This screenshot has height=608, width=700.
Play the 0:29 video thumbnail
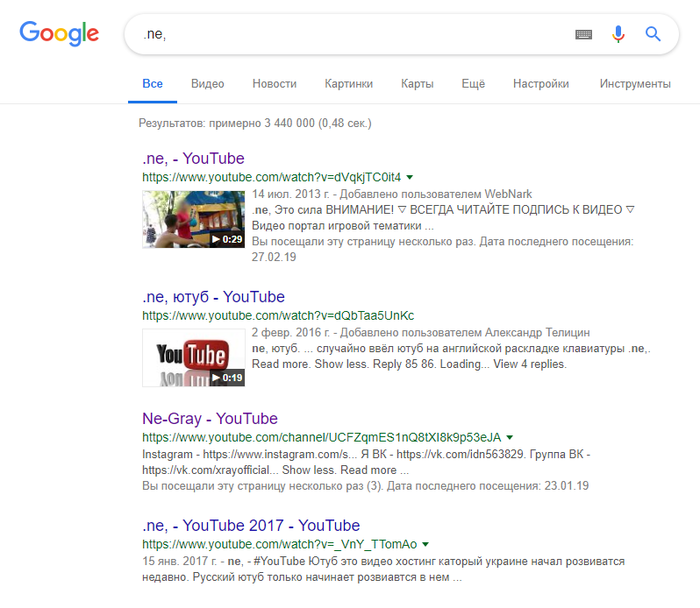pyautogui.click(x=193, y=219)
